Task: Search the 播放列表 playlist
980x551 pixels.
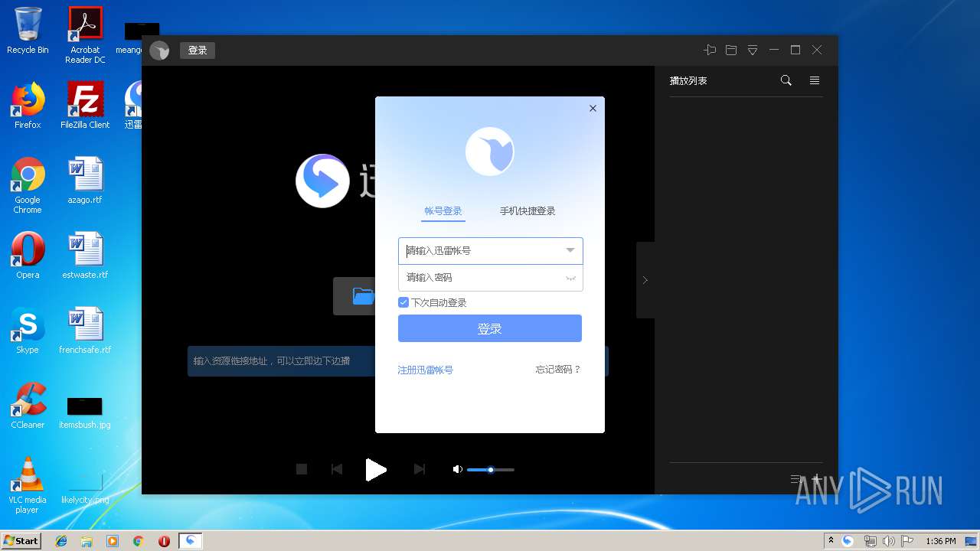Action: point(786,80)
